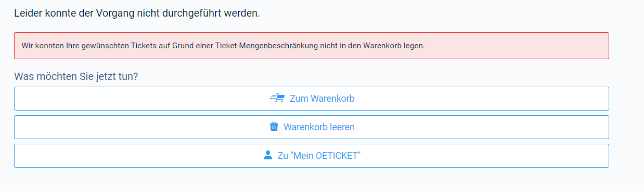Click the "Mein OETICKET" text label
Viewport: 644px width, 191px height.
(x=325, y=156)
